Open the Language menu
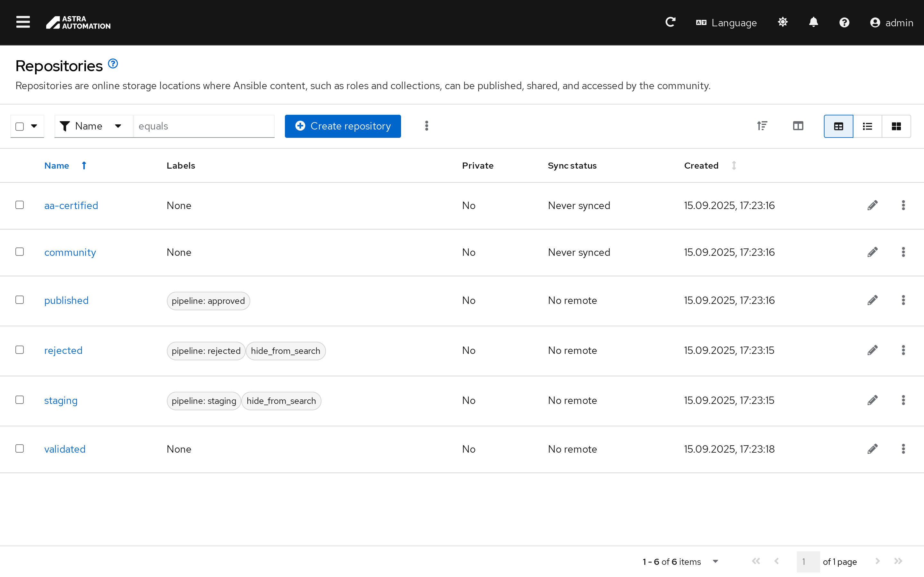 pyautogui.click(x=726, y=23)
